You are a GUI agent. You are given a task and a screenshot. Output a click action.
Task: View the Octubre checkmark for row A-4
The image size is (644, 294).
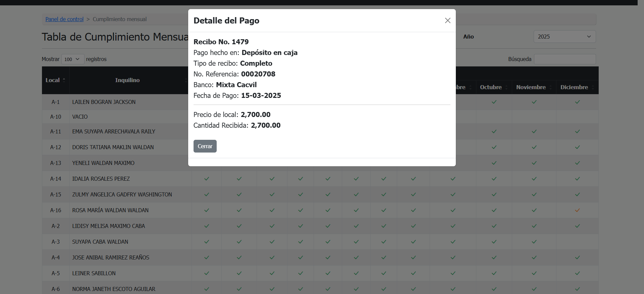point(494,258)
